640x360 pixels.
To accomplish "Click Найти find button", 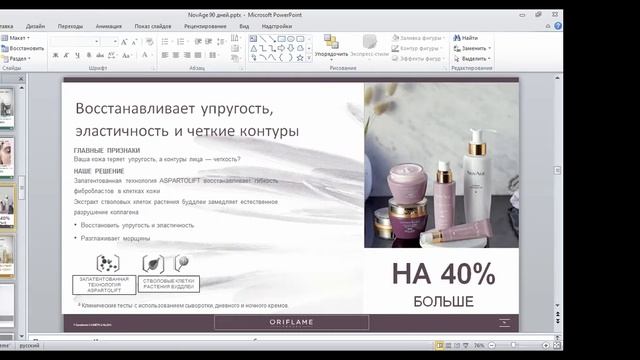I will pos(466,38).
